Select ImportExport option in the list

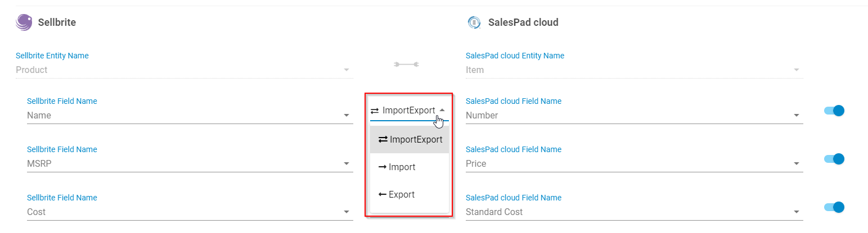(x=410, y=140)
